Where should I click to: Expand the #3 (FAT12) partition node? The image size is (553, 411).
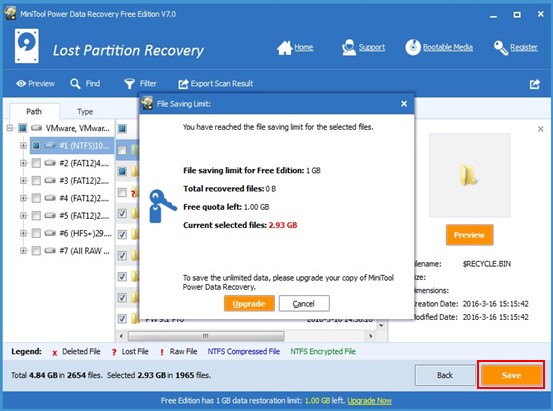pyautogui.click(x=23, y=181)
